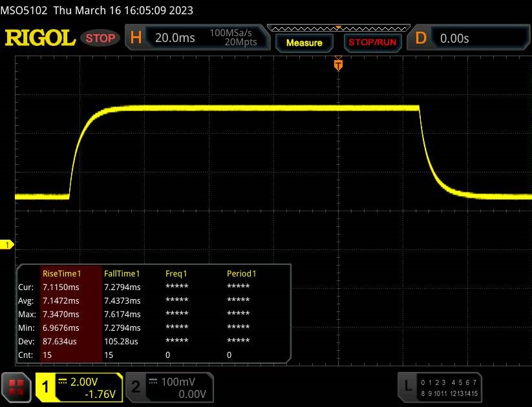532x407 pixels.
Task: Click the STOP run-status indicator
Action: 100,38
